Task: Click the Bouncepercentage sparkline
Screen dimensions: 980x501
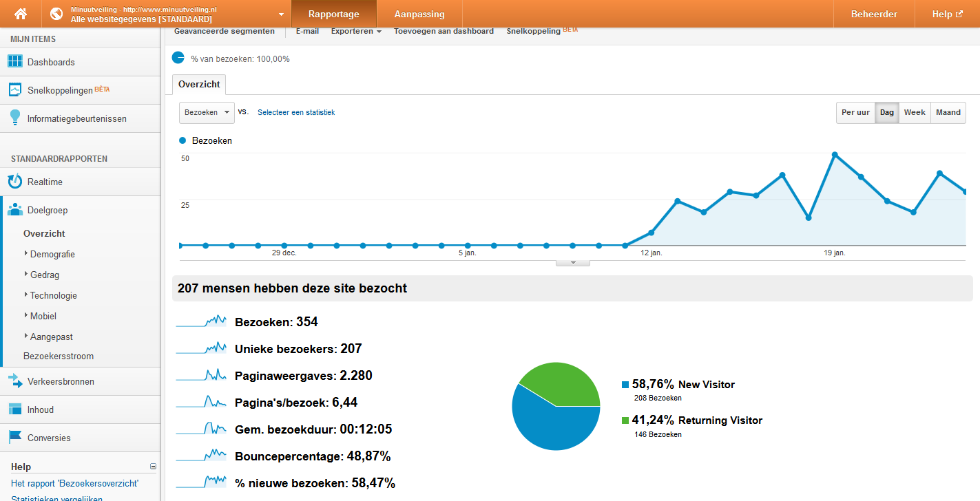Action: coord(201,456)
